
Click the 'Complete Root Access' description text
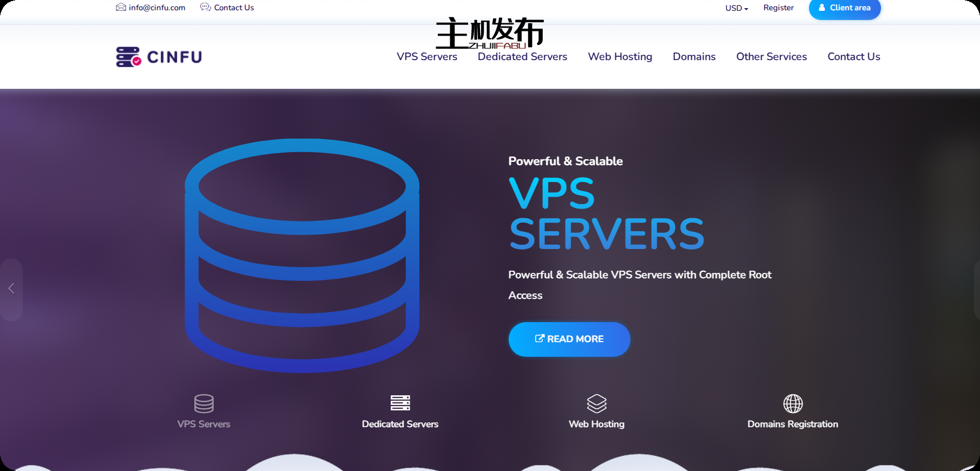point(640,285)
